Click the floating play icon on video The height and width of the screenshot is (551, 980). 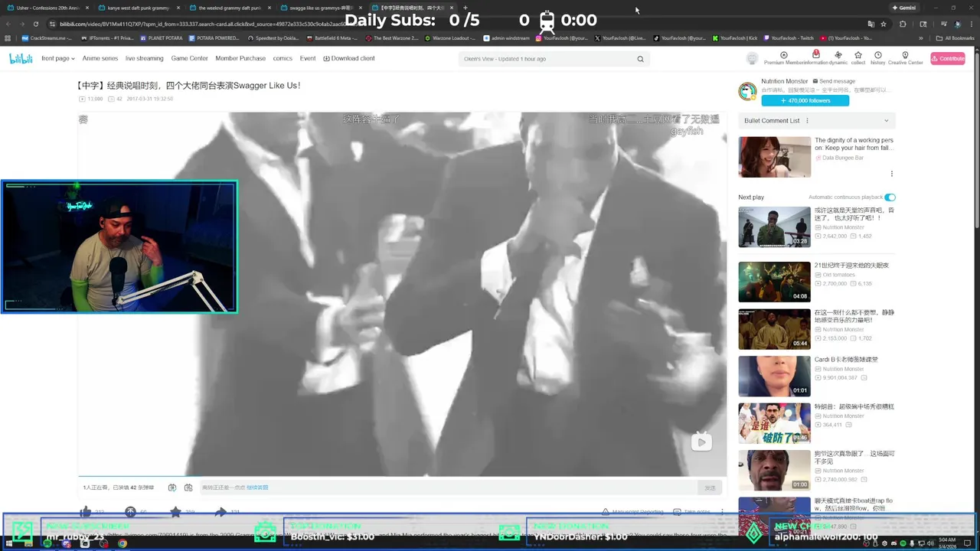pos(701,442)
